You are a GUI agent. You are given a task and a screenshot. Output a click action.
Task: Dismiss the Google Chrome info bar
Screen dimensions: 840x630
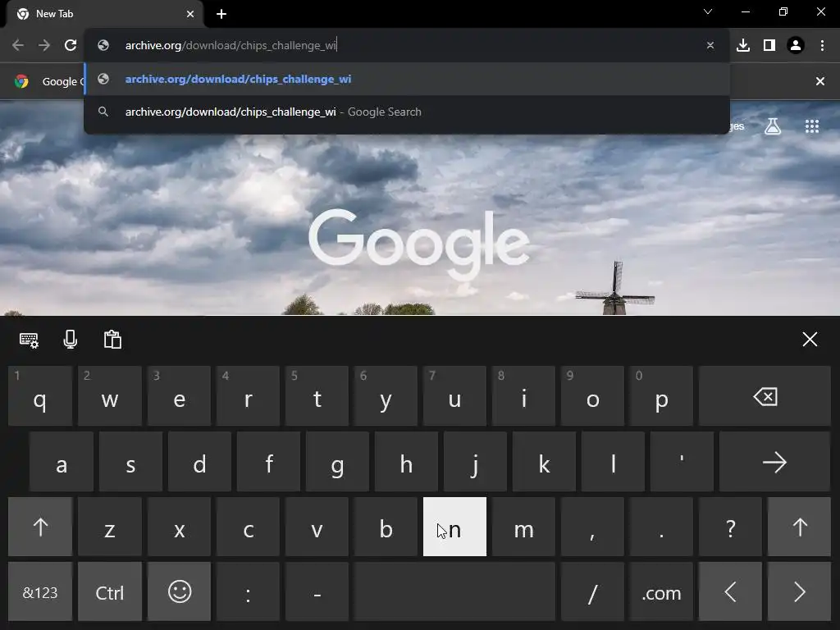[x=820, y=81]
